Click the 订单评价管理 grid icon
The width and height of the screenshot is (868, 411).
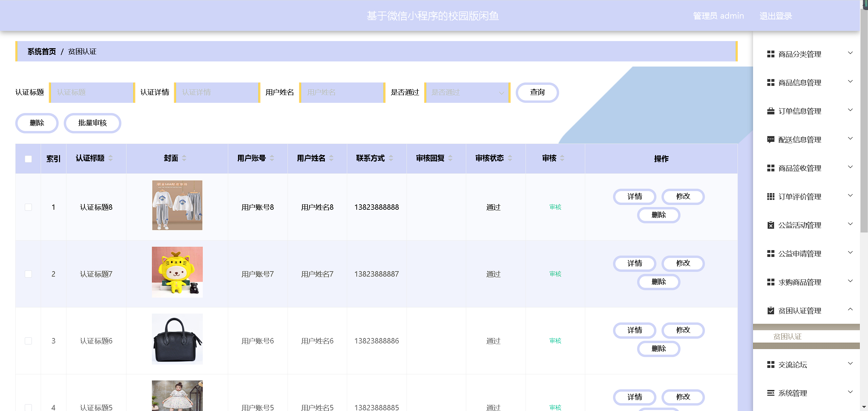[x=771, y=197]
